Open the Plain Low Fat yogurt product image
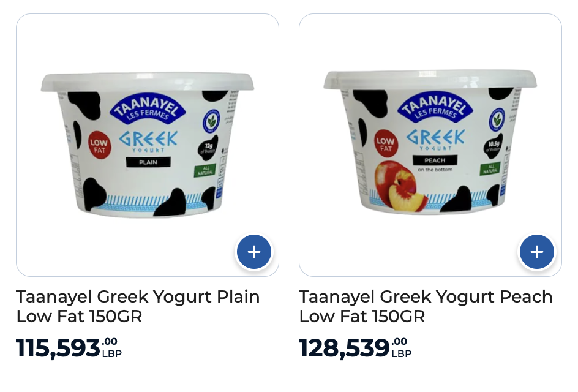Viewport: 578px width, 392px height. (x=148, y=145)
